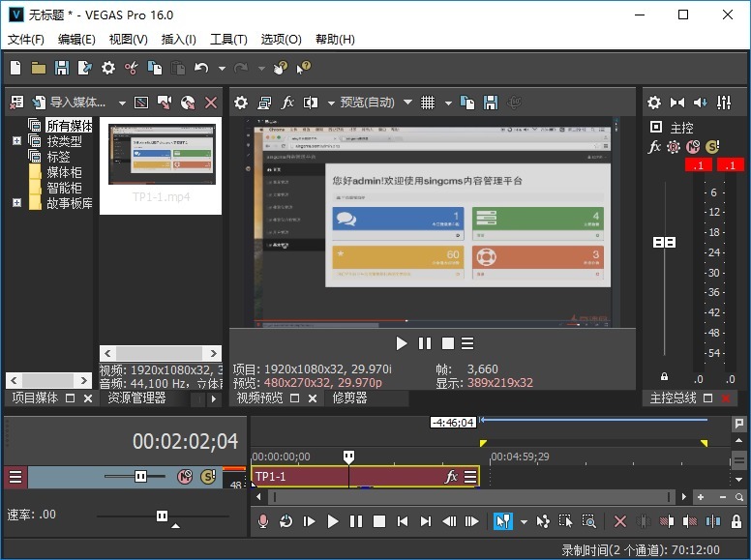Save preview snapshot to file
The width and height of the screenshot is (751, 560).
491,103
